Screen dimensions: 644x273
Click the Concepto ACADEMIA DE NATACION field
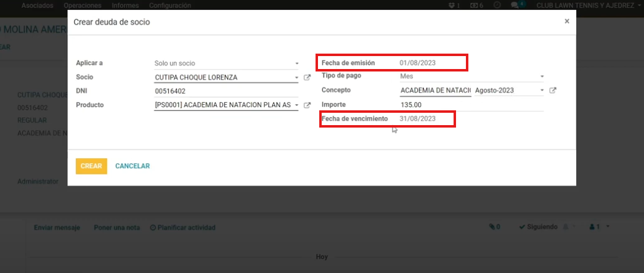[435, 91]
